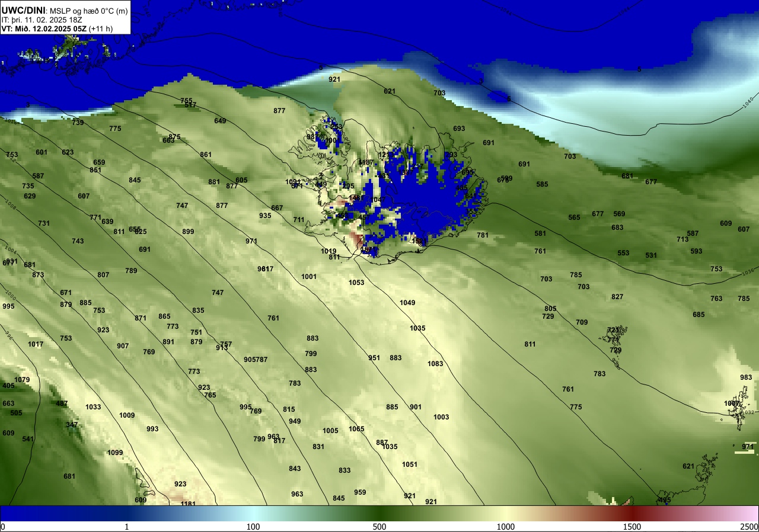
Task: Click the map value 541
Action: (x=28, y=439)
